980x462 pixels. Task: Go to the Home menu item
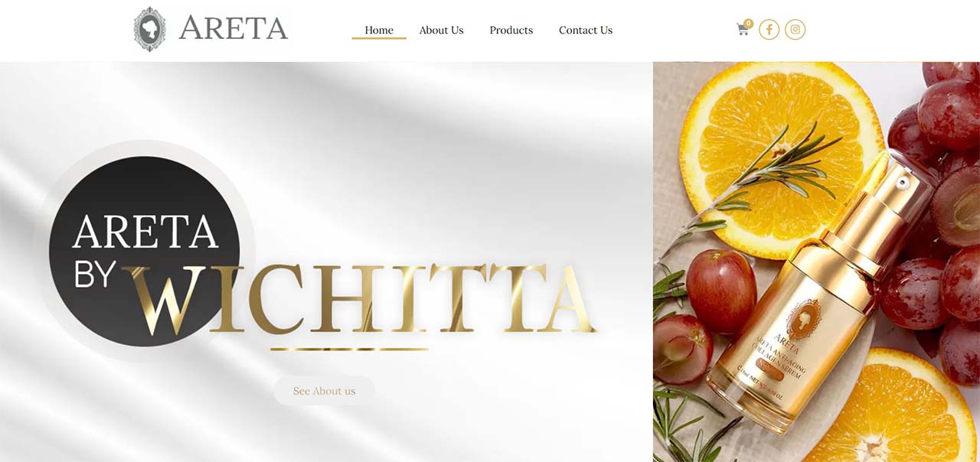coord(379,31)
